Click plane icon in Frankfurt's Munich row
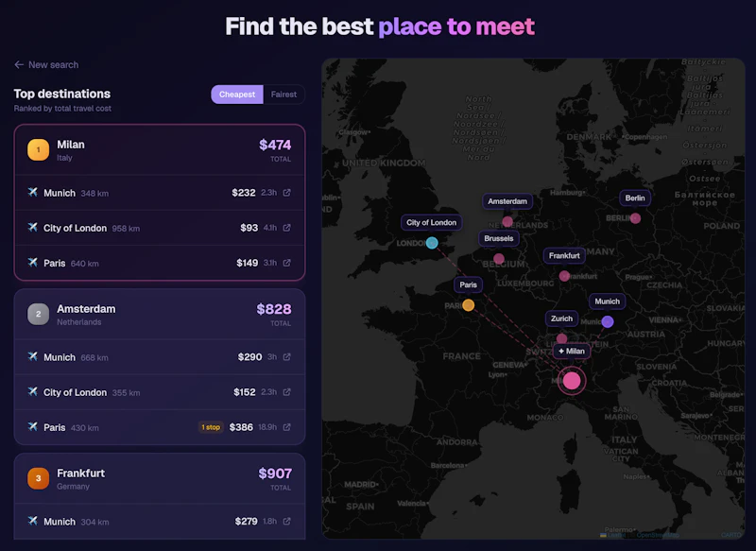Image resolution: width=756 pixels, height=551 pixels. 32,521
